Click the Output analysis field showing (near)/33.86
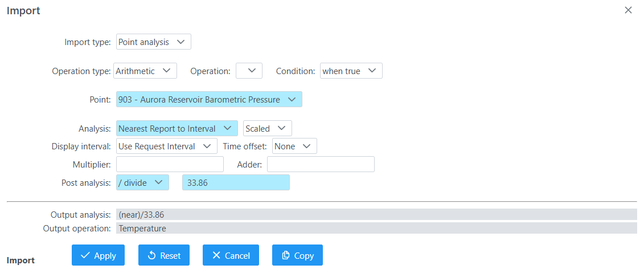The image size is (644, 273). [x=376, y=214]
